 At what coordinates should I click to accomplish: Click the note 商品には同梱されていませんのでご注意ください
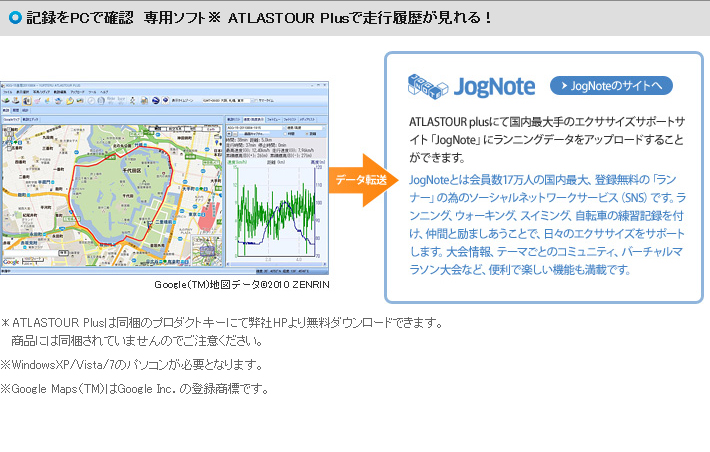tap(137, 340)
